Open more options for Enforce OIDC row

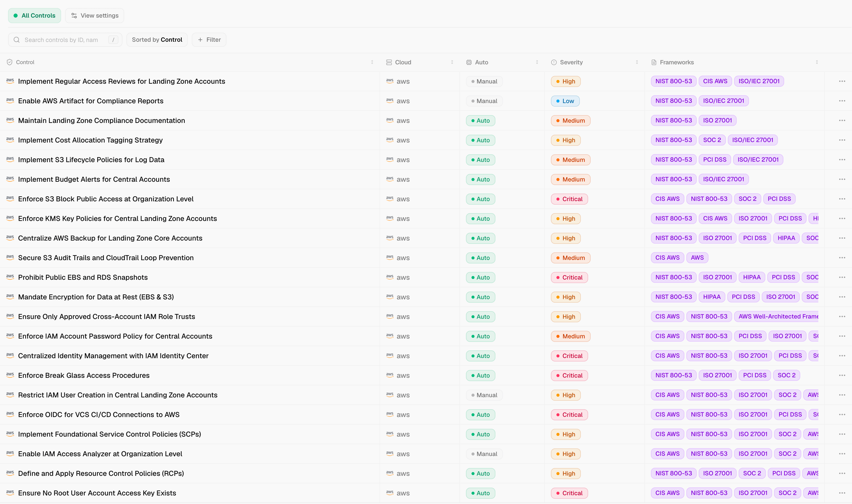pyautogui.click(x=842, y=415)
